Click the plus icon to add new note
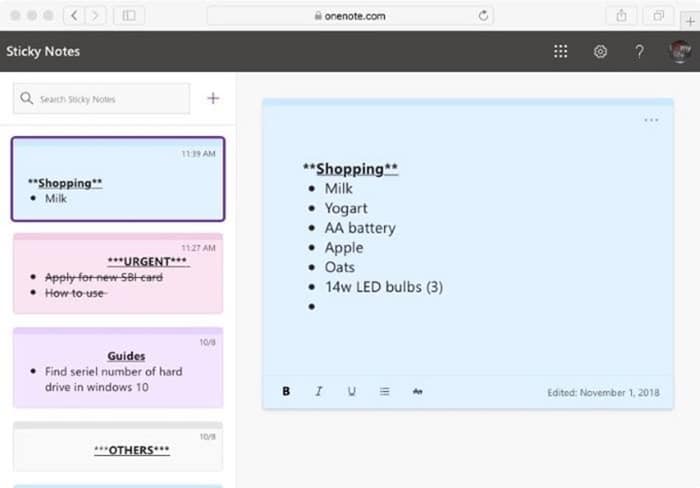 click(213, 98)
